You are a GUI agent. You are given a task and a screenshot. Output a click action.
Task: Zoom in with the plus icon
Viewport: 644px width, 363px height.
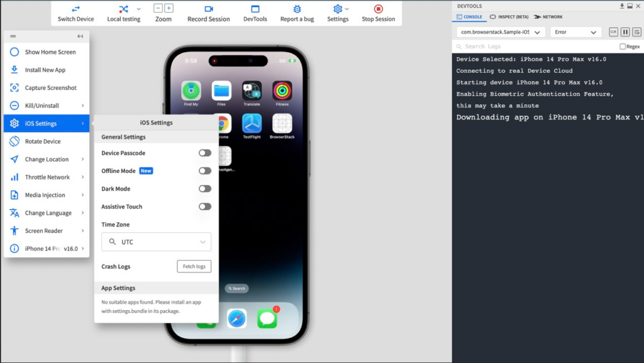tap(169, 8)
